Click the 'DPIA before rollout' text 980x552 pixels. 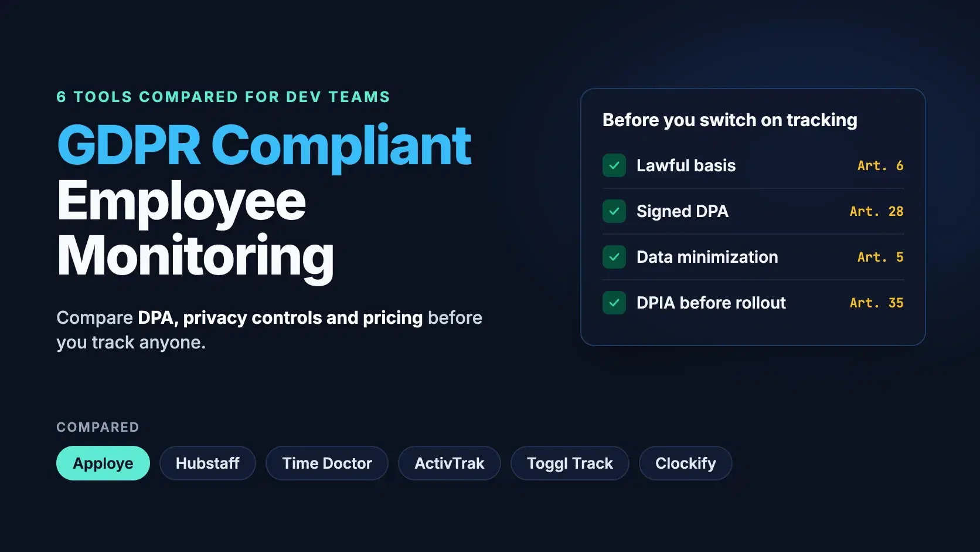pos(711,303)
